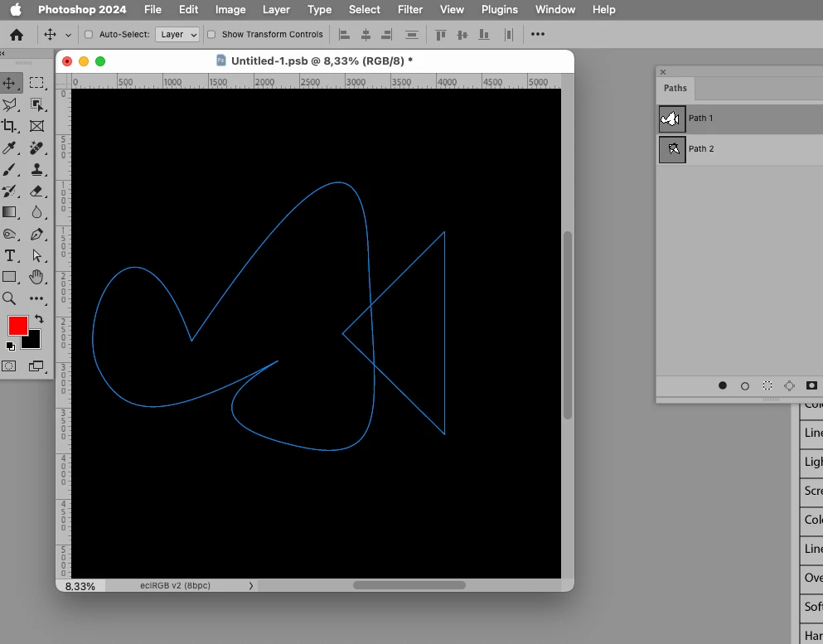Viewport: 823px width, 644px height.
Task: Change screen mode button
Action: tap(36, 366)
